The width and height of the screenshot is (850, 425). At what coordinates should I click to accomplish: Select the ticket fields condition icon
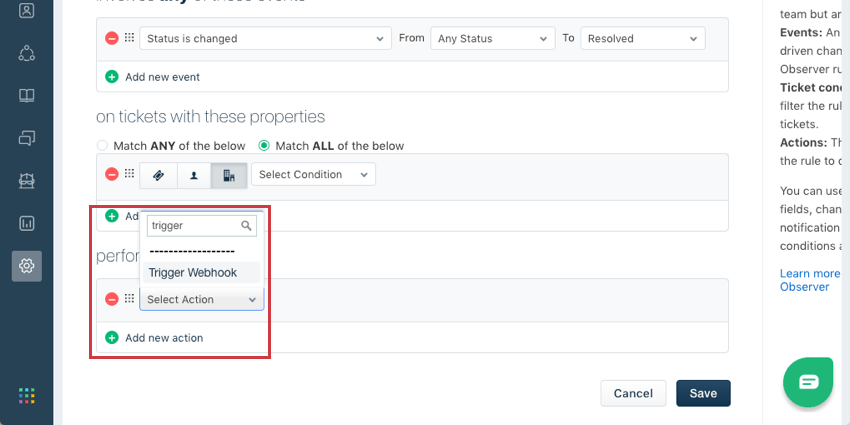click(x=158, y=175)
